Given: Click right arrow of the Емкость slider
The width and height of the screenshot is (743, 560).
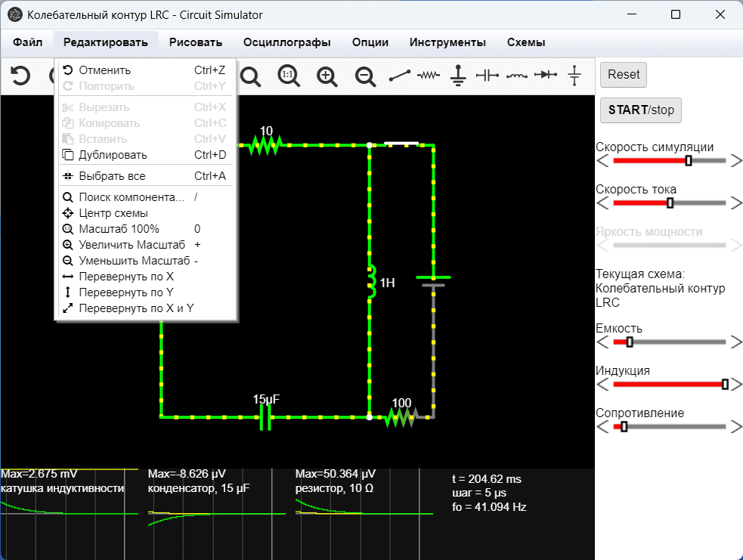Looking at the screenshot, I should click(736, 342).
